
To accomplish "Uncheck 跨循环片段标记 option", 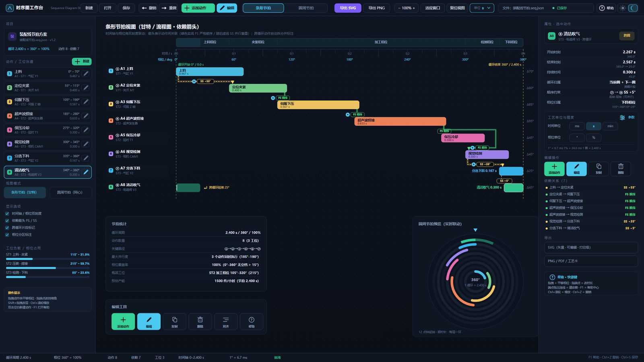I will [7, 228].
